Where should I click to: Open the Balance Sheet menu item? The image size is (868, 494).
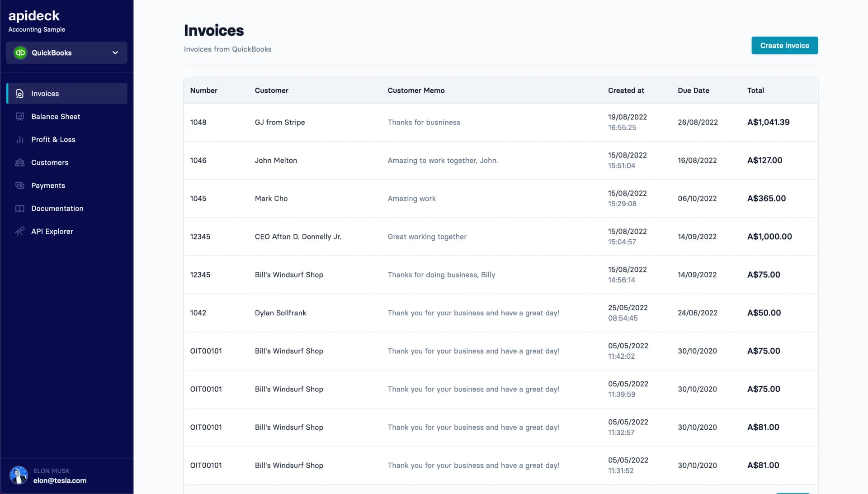[x=56, y=117]
